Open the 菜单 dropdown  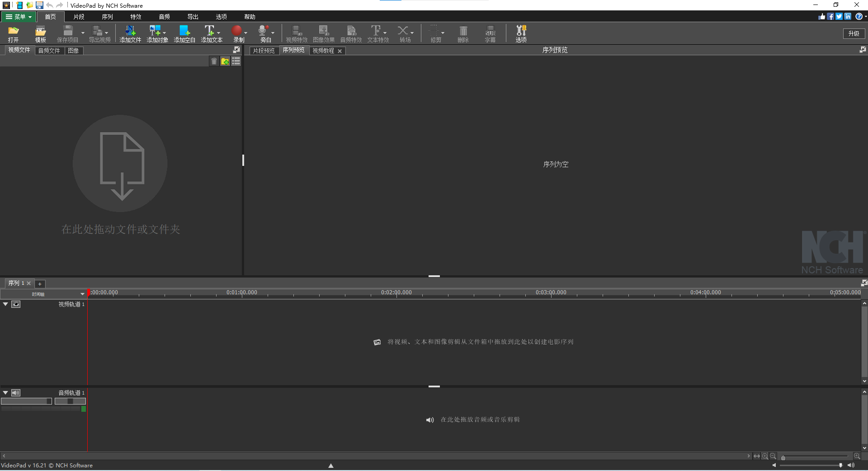pos(18,17)
